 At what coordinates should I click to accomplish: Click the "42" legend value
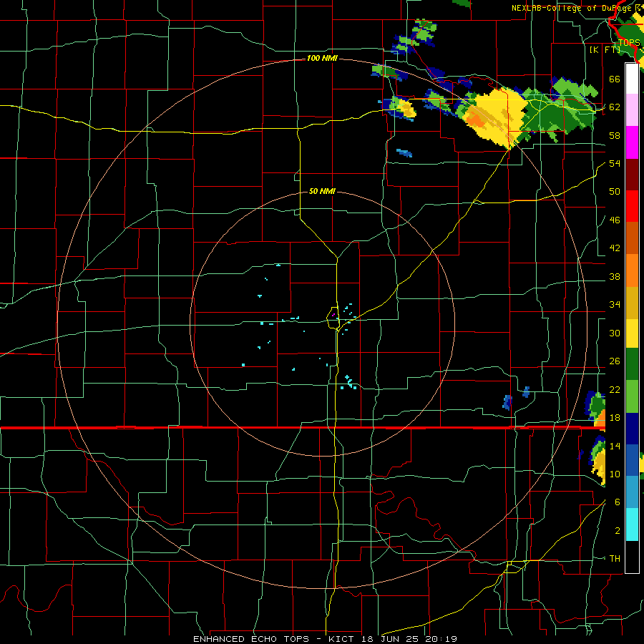[x=615, y=248]
